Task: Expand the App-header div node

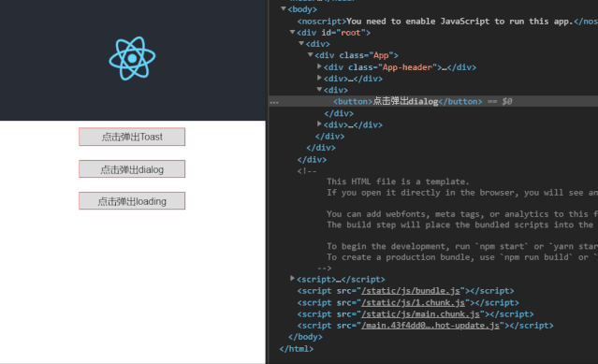Action: tap(319, 66)
